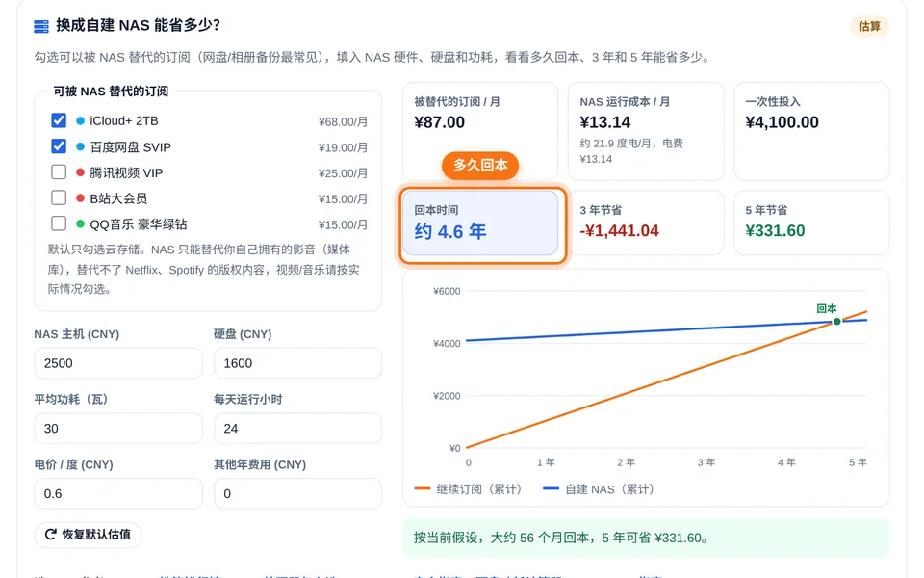Click the NAS server icon beside the title
This screenshot has height=578, width=924.
pyautogui.click(x=41, y=26)
